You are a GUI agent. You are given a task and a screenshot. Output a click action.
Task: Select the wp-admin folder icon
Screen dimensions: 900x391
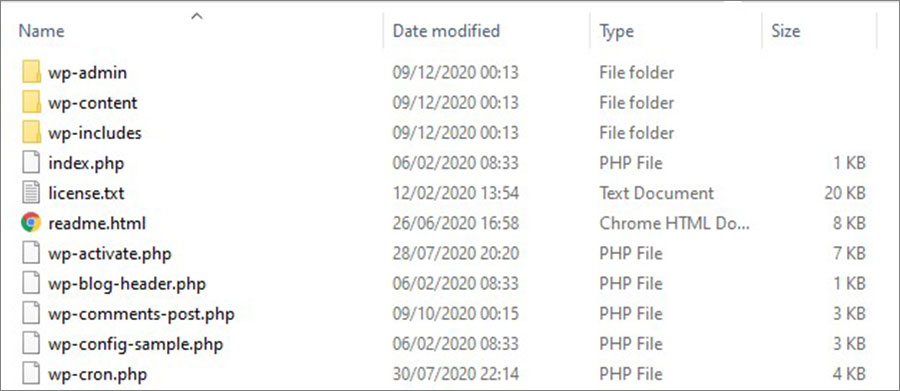click(32, 73)
